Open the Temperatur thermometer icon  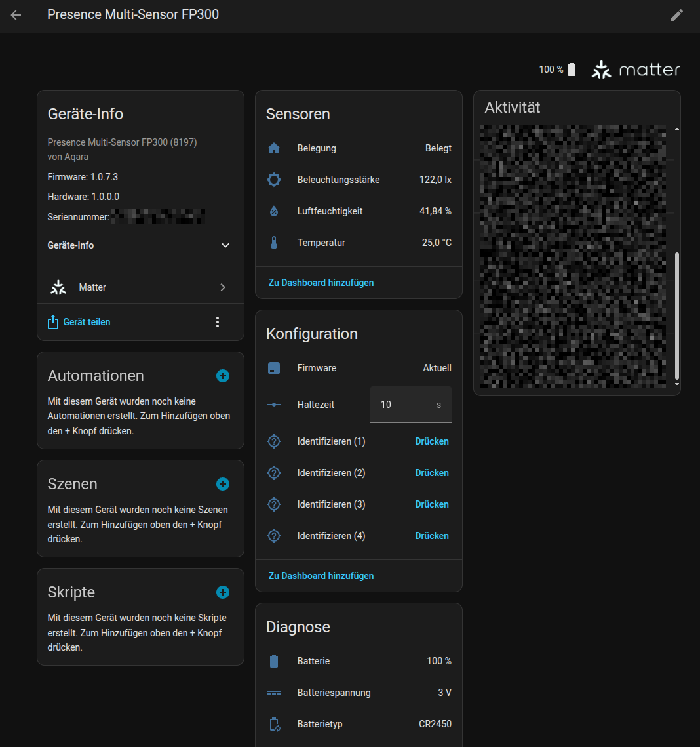273,242
